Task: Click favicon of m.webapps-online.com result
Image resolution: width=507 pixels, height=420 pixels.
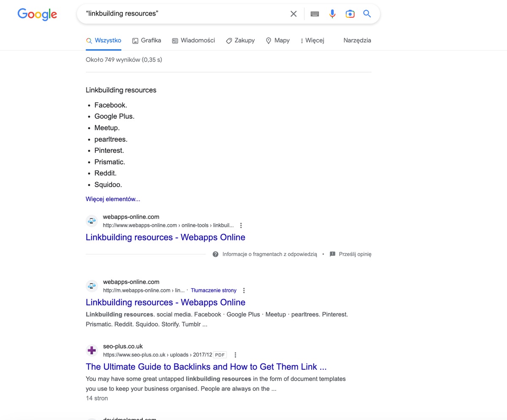Action: 92,286
